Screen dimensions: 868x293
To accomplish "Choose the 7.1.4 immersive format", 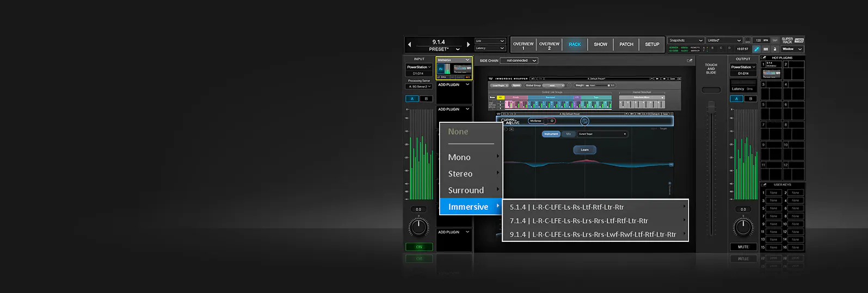I will [x=595, y=221].
